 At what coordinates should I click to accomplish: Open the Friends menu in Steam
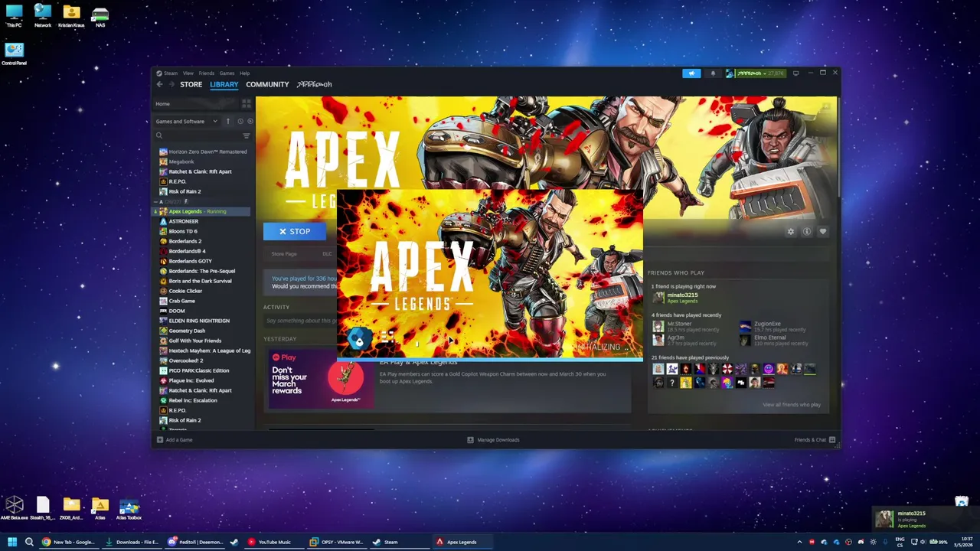point(207,73)
